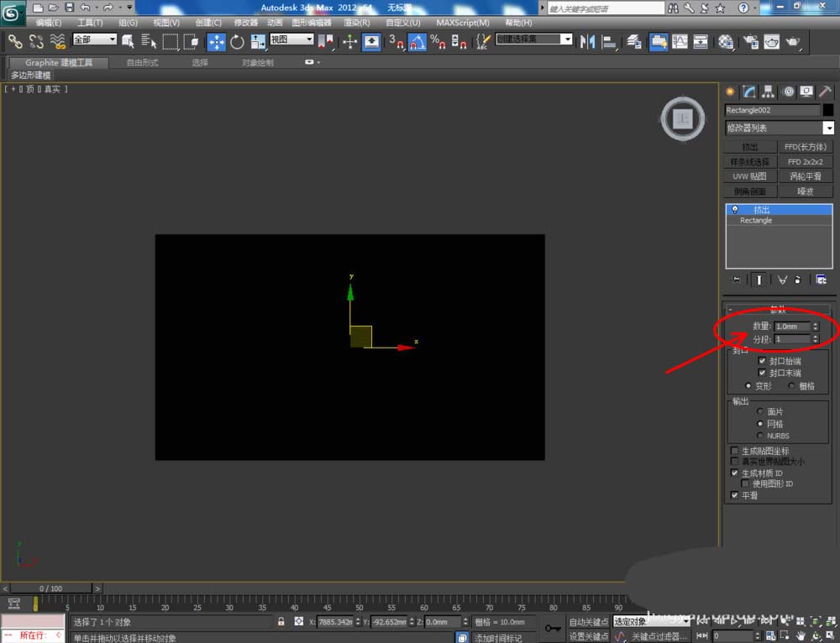
Task: Select 网格 mesh output radio
Action: 759,424
